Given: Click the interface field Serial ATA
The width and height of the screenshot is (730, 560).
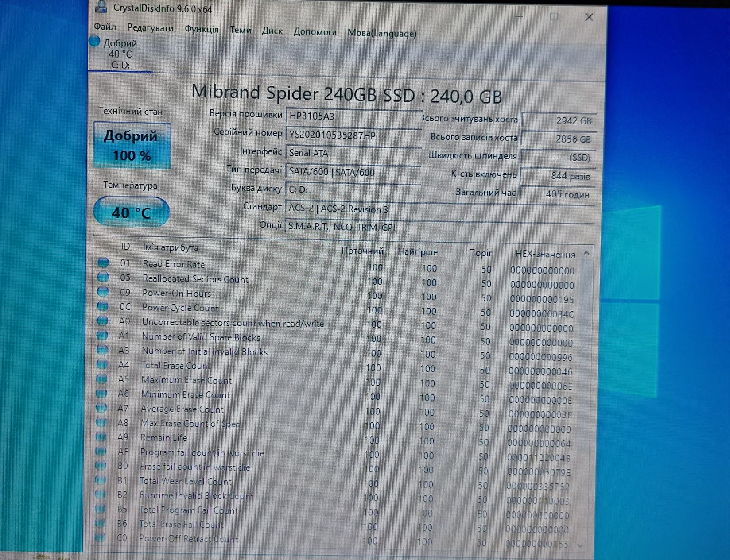Looking at the screenshot, I should click(x=353, y=153).
